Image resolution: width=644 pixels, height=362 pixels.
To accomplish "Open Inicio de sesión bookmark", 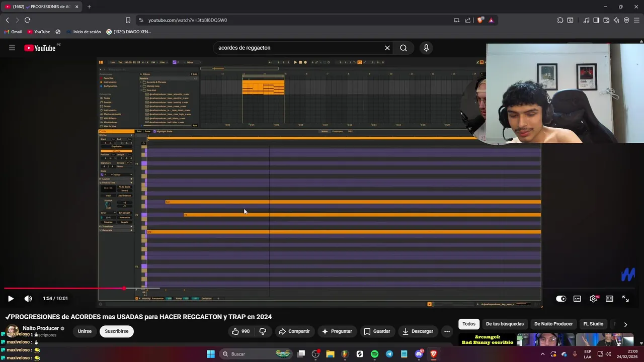I will coord(83,32).
